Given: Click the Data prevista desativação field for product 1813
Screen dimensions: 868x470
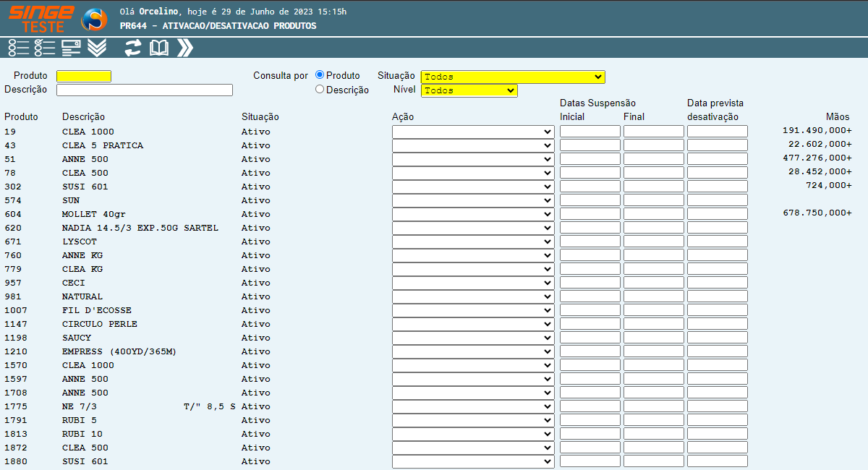Looking at the screenshot, I should [x=718, y=434].
